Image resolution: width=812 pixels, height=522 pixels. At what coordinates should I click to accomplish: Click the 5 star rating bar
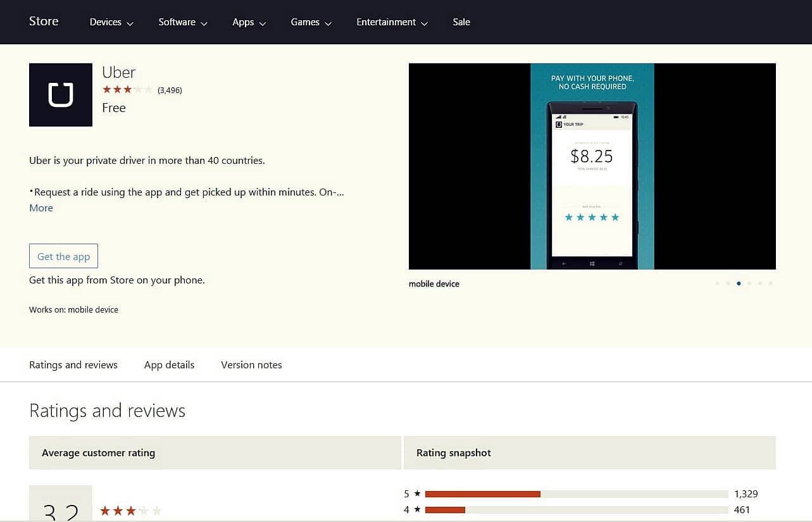(577, 494)
